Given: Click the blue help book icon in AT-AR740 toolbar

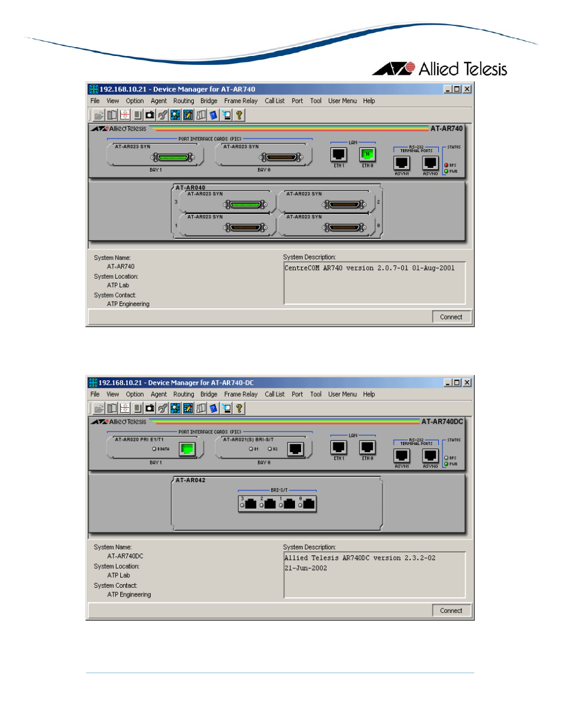Looking at the screenshot, I should tap(213, 115).
